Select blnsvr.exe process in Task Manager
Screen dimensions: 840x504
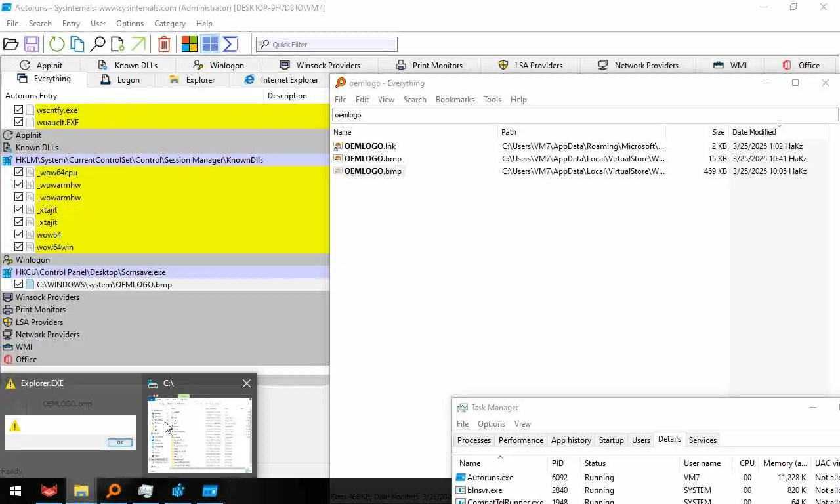(x=484, y=490)
